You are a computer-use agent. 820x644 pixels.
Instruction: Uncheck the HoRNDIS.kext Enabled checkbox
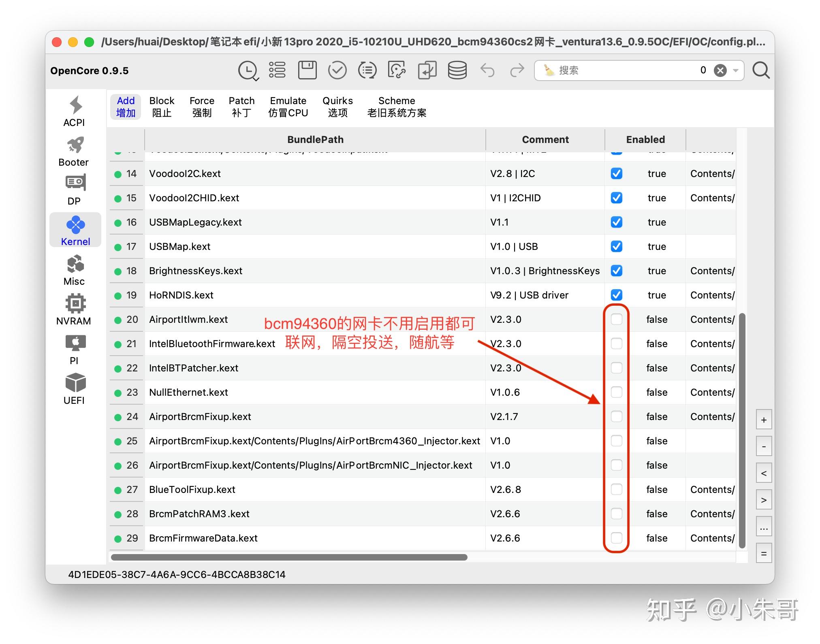[x=616, y=295]
